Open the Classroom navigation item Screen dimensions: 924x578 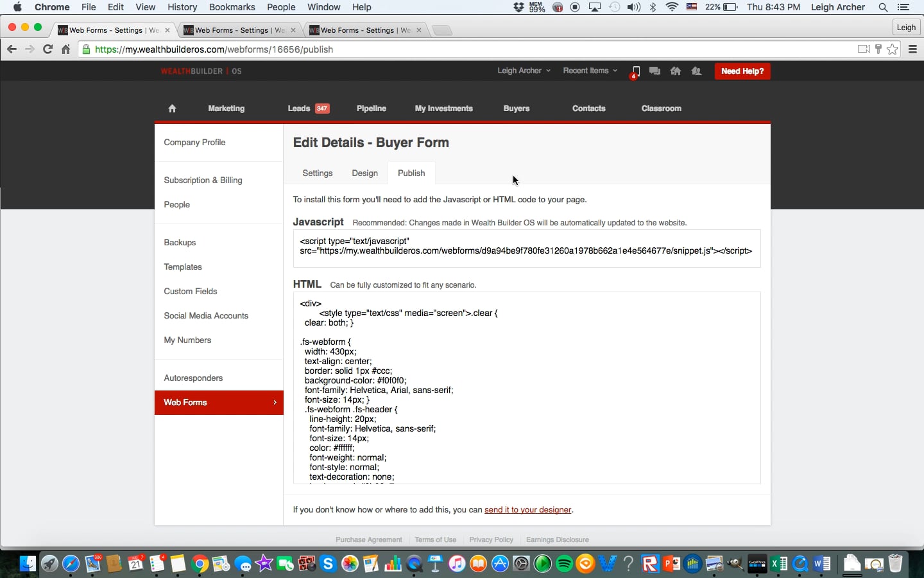(662, 109)
